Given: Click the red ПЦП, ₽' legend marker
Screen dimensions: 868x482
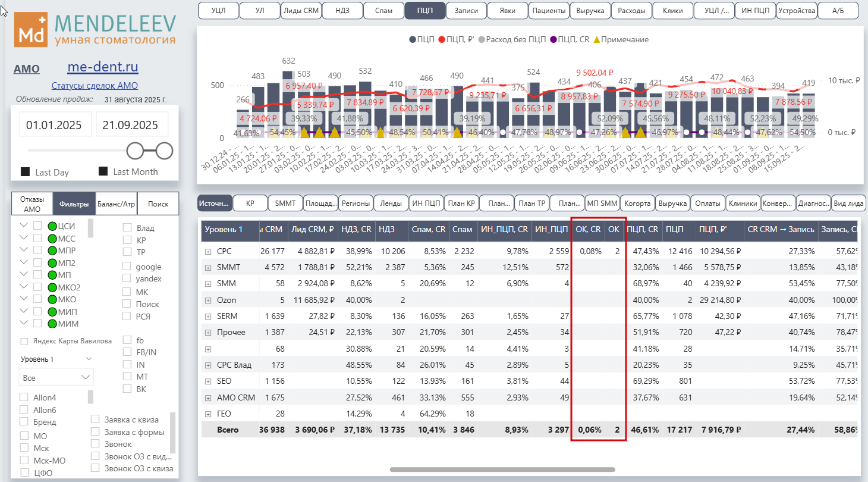Looking at the screenshot, I should pos(442,40).
